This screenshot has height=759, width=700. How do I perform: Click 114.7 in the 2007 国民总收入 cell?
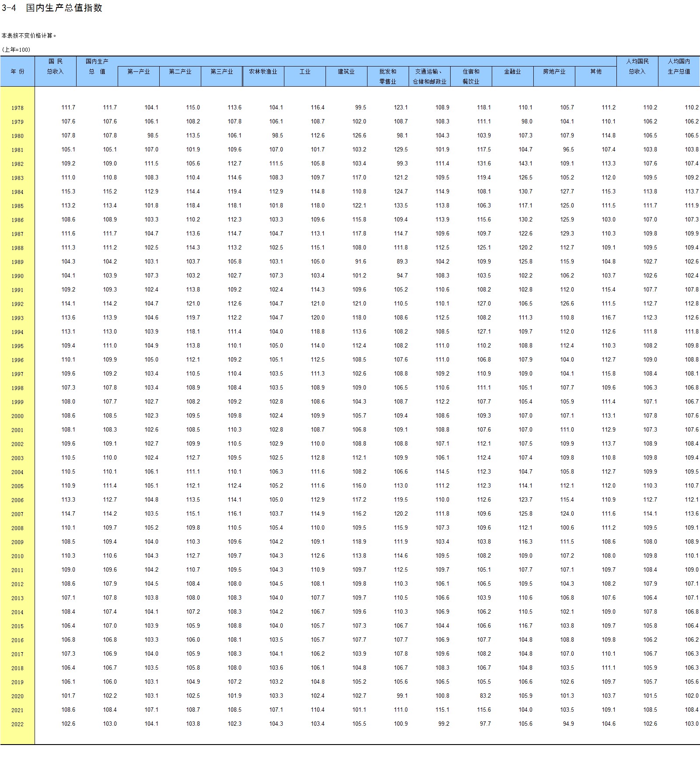pos(68,514)
